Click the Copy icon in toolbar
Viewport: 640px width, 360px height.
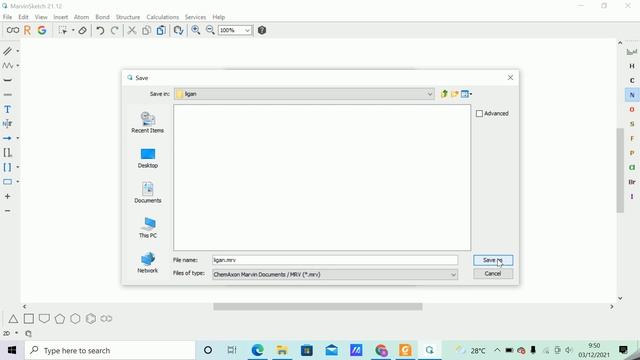coord(146,30)
